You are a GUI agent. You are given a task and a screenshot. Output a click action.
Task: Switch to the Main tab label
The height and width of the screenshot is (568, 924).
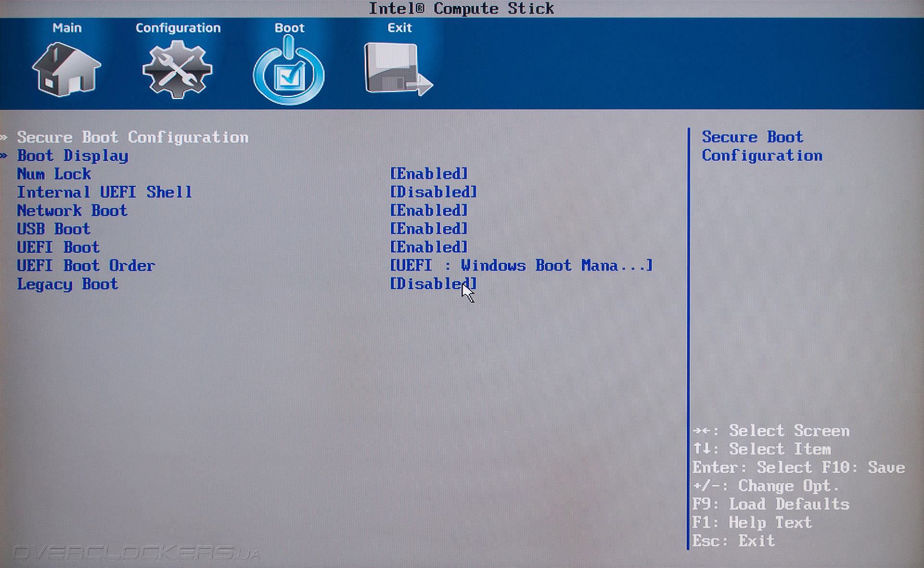[67, 28]
